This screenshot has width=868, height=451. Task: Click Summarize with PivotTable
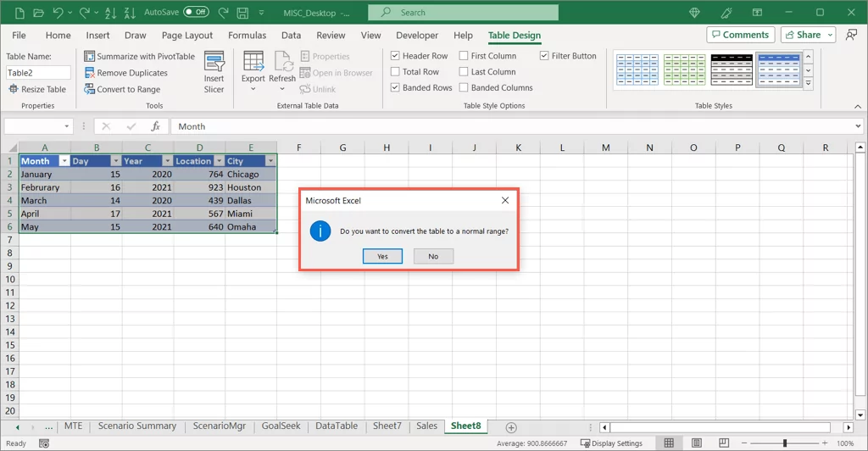pos(139,57)
